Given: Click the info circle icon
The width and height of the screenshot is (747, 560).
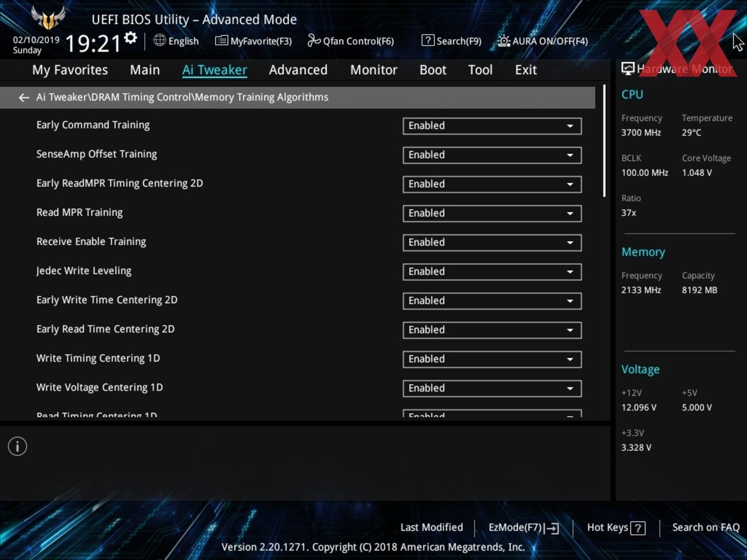Looking at the screenshot, I should pos(18,446).
